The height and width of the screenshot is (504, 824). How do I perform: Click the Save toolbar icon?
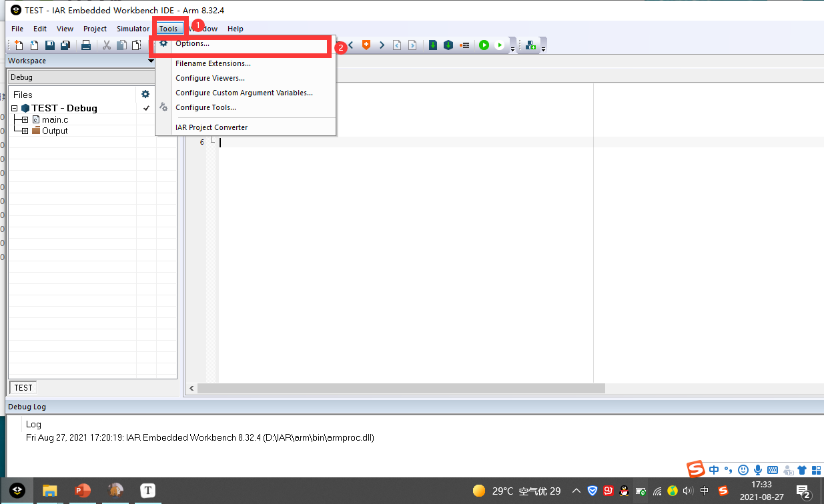click(50, 45)
